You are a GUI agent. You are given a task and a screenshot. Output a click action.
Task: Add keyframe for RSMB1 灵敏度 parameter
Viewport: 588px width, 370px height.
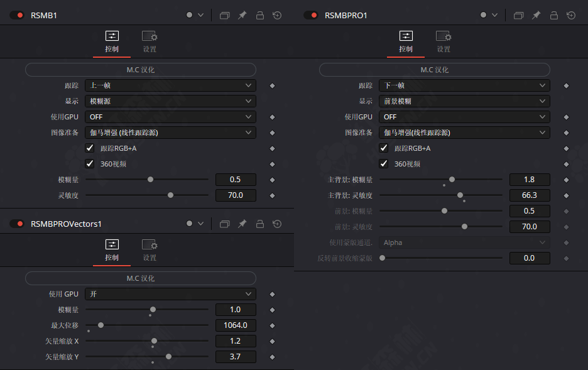(272, 196)
